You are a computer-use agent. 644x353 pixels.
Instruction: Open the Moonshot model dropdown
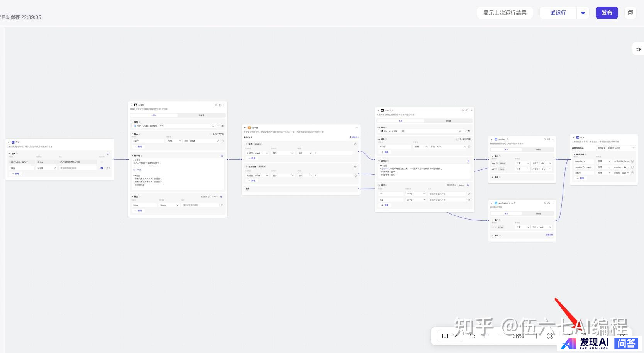click(x=464, y=131)
